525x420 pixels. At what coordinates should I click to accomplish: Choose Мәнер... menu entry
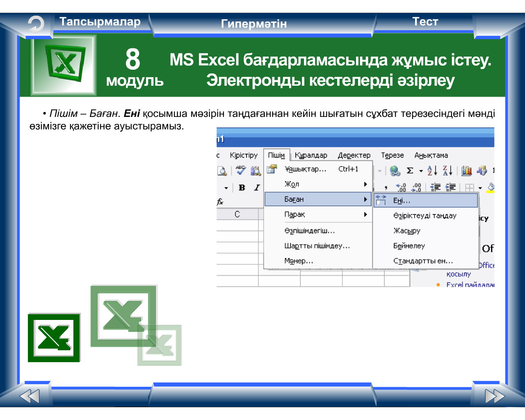318,261
